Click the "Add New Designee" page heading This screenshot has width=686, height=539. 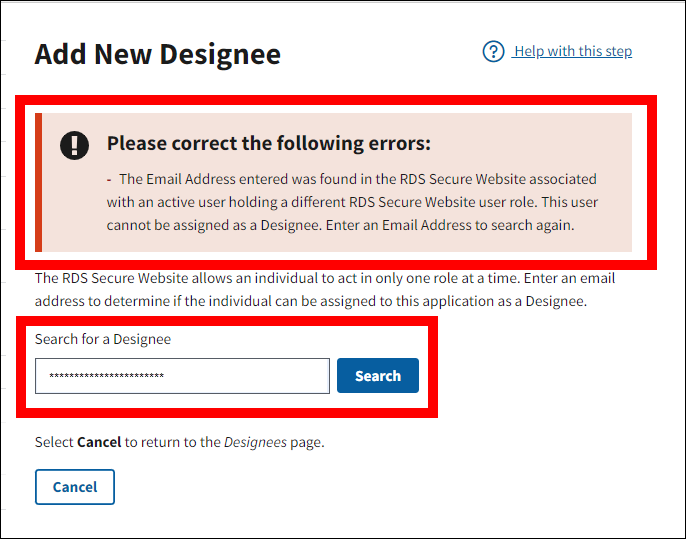coord(158,54)
